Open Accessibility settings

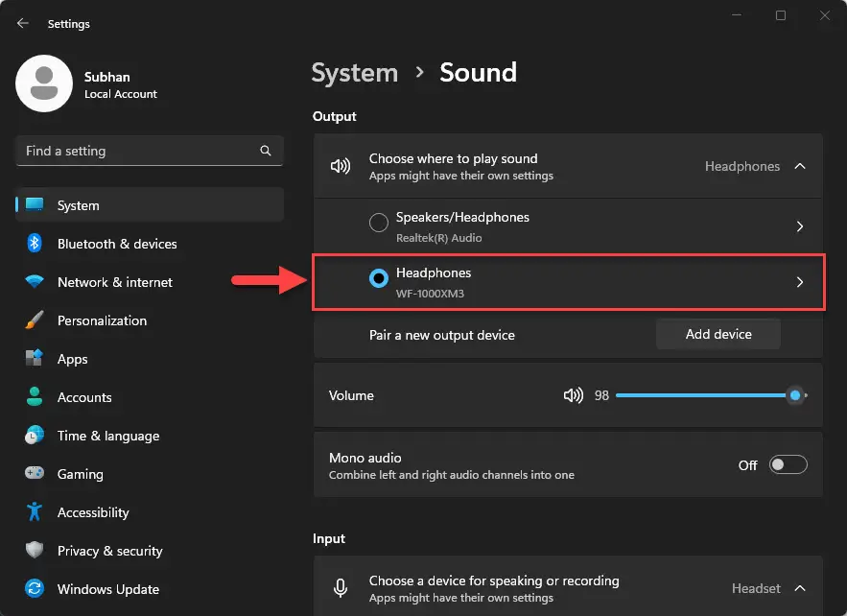point(151,511)
